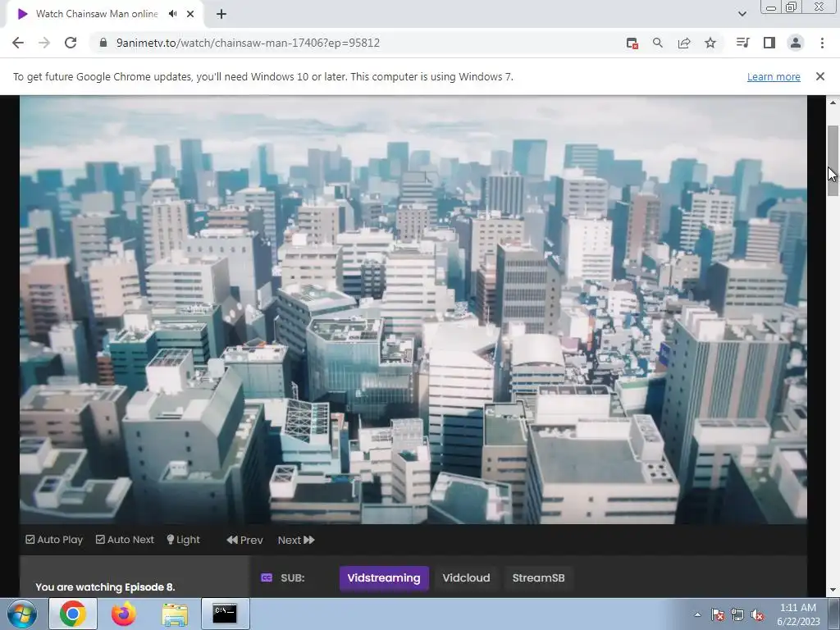The image size is (840, 630).
Task: Open the Chrome profile avatar
Action: [796, 43]
